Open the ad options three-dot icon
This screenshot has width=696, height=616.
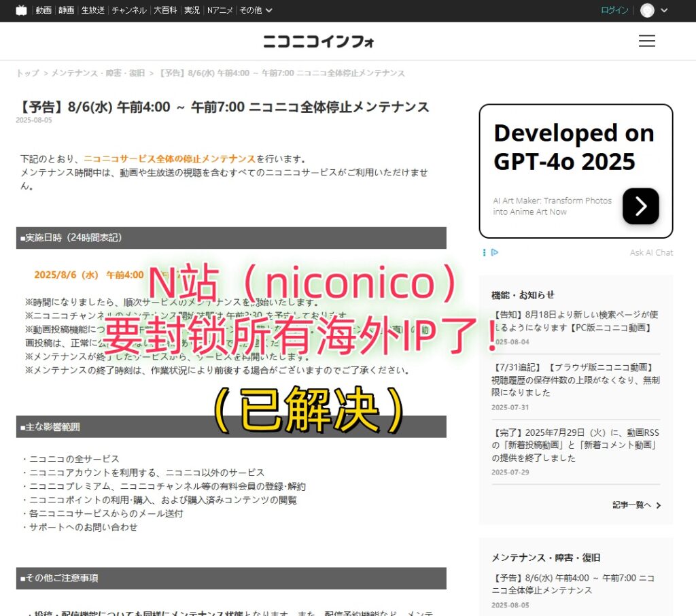pos(484,252)
